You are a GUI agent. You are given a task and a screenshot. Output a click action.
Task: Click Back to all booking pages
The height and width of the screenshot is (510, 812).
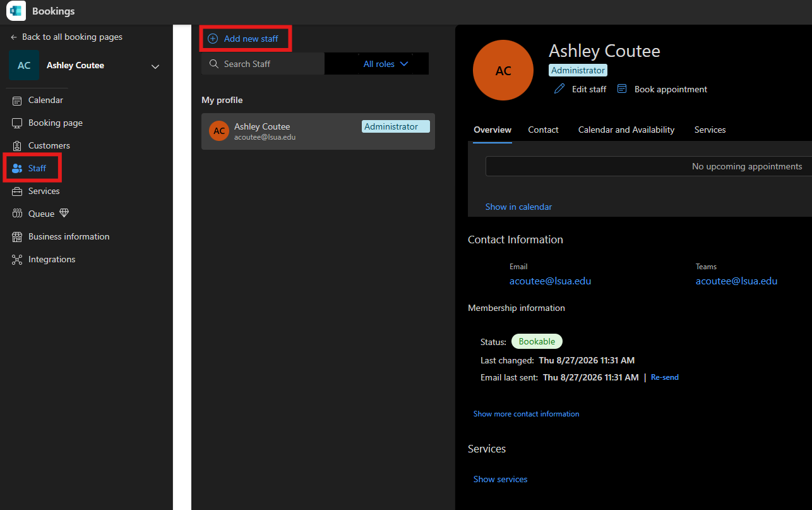[x=66, y=37]
